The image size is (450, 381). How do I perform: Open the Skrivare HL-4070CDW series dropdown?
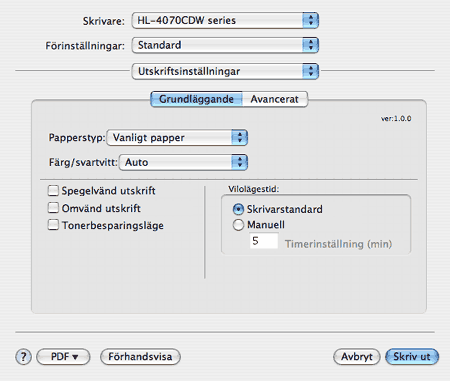[225, 20]
